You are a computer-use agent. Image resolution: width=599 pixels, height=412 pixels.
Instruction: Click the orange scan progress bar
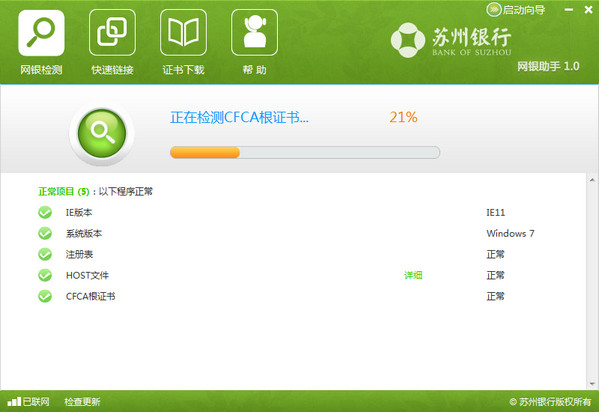pos(305,152)
